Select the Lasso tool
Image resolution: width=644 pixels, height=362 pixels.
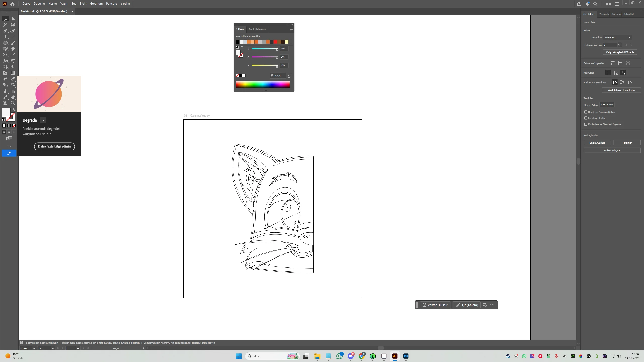click(13, 25)
